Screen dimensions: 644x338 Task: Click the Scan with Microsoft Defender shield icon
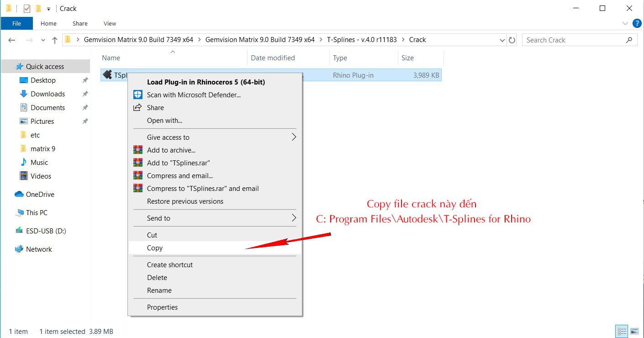point(137,95)
